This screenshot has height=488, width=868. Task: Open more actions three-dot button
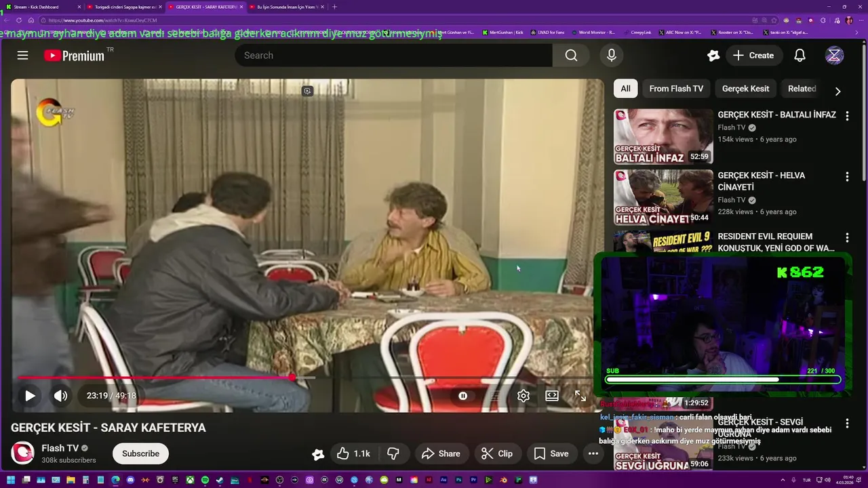click(x=593, y=453)
